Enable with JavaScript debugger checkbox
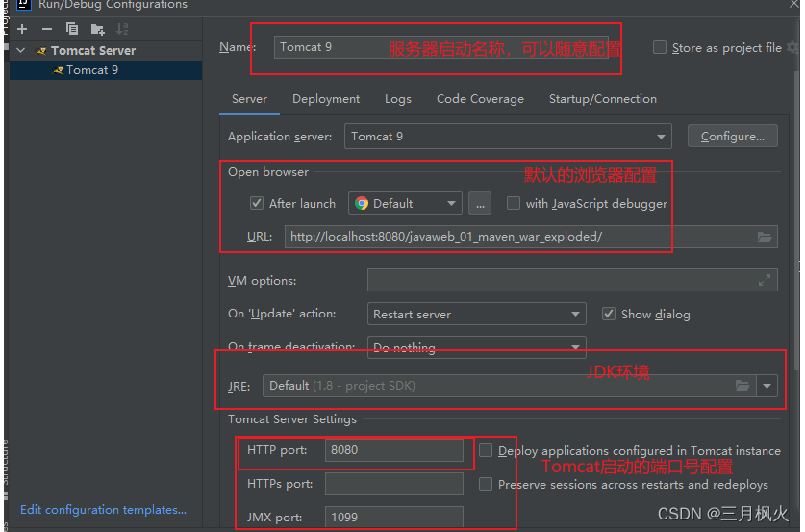The width and height of the screenshot is (805, 532). tap(514, 203)
